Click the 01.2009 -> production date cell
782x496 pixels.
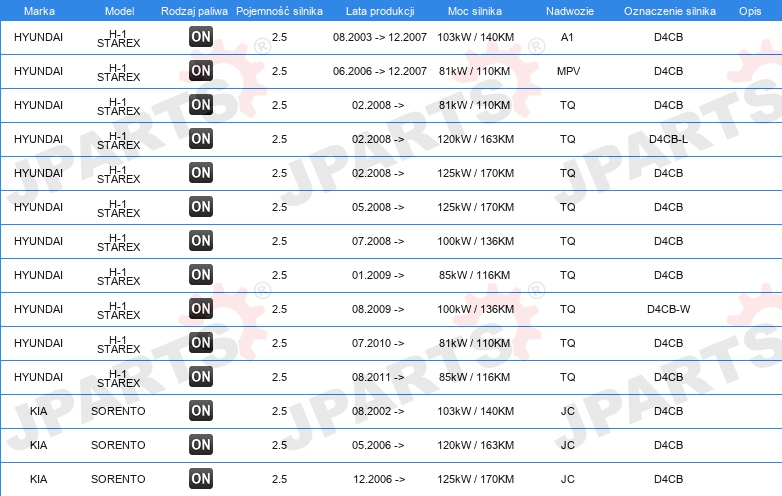(378, 275)
